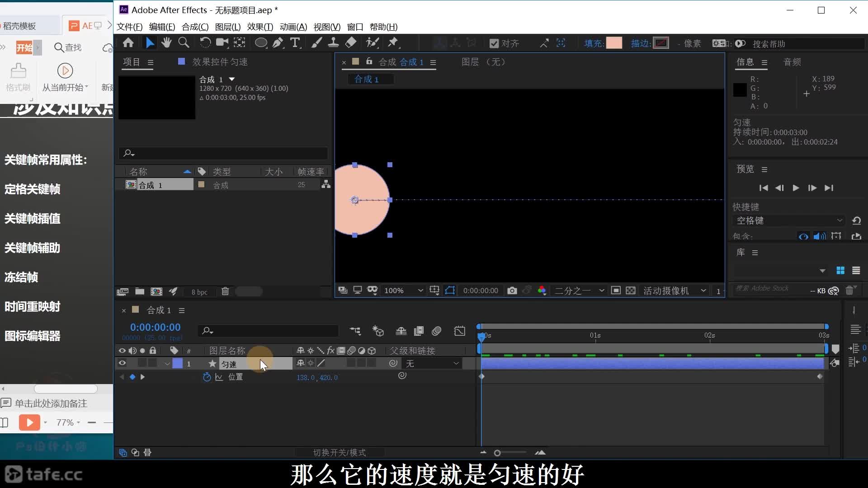Toggle the 位置 property stopwatch
868x488 pixels.
207,377
